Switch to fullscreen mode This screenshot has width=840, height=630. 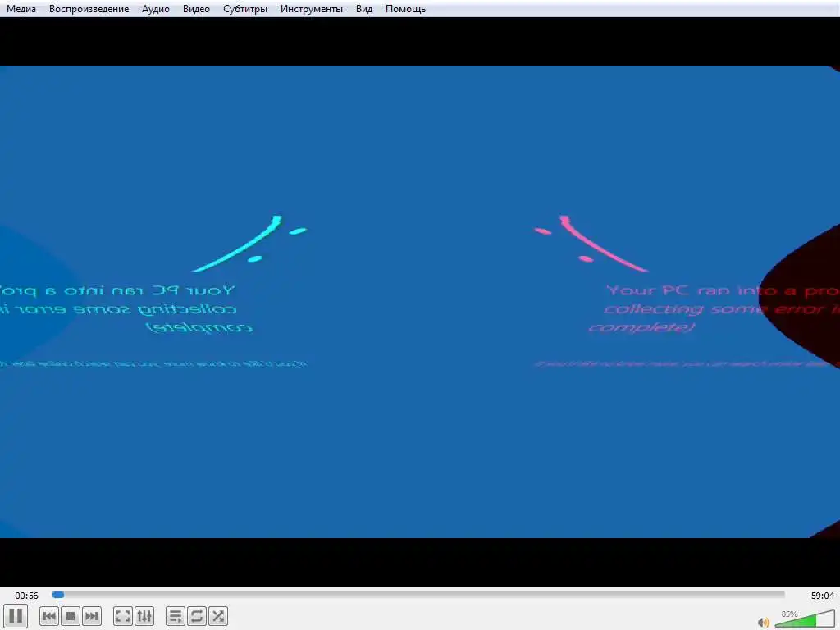[123, 616]
